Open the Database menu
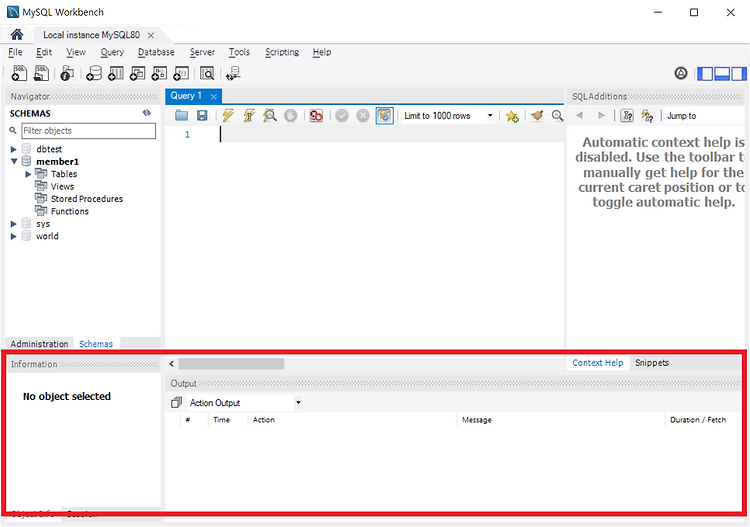This screenshot has width=750, height=527. pyautogui.click(x=156, y=52)
